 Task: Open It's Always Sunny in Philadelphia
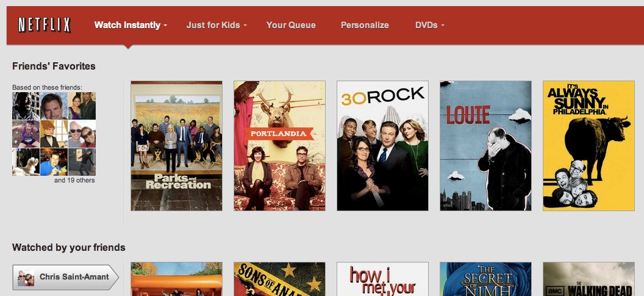[x=589, y=146]
